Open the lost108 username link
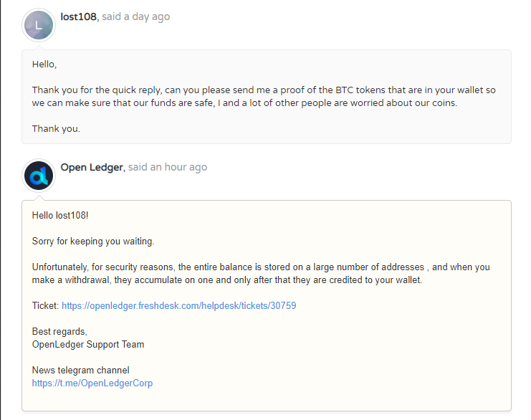This screenshot has height=420, width=531. pyautogui.click(x=79, y=16)
